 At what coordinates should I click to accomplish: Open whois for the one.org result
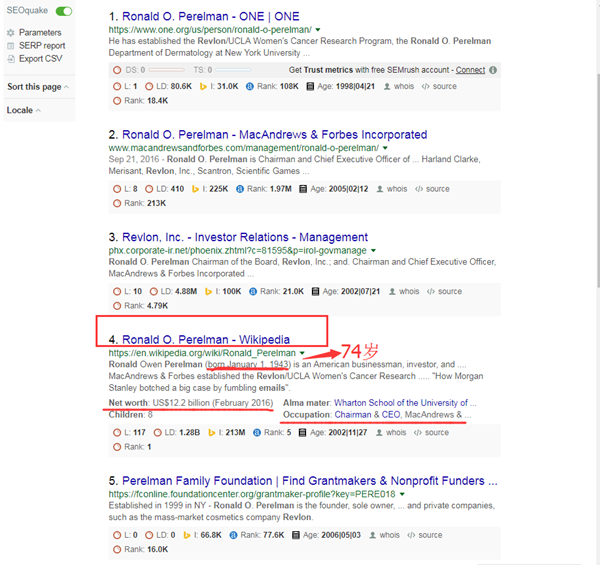(399, 86)
